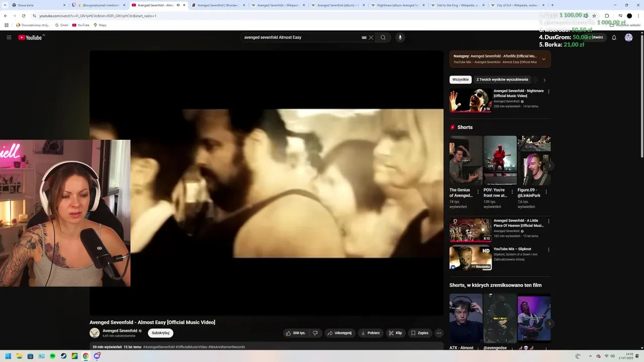Open Gmail bookmark
This screenshot has height=362, width=644.
[x=61, y=25]
